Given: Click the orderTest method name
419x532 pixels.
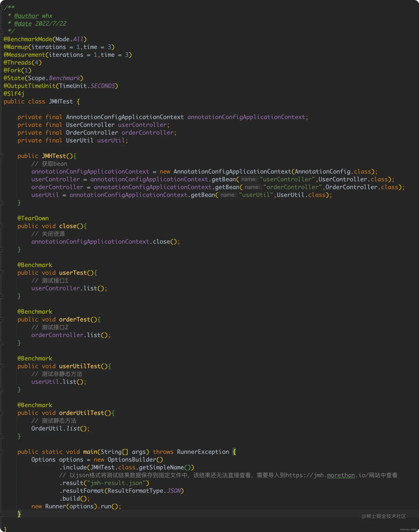Looking at the screenshot, I should (x=75, y=319).
